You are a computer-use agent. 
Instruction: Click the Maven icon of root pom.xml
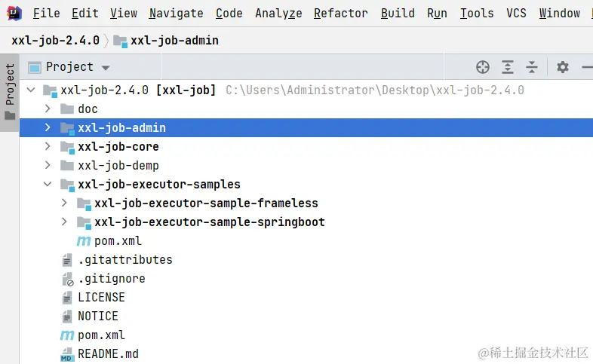click(67, 335)
